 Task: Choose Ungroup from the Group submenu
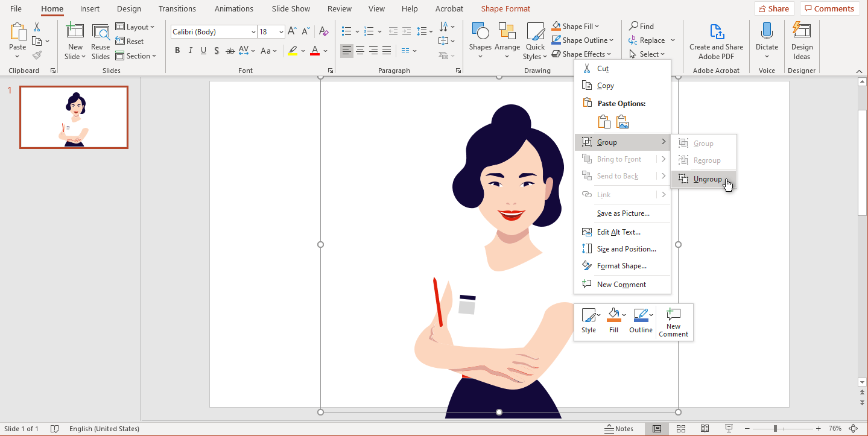[x=703, y=179]
